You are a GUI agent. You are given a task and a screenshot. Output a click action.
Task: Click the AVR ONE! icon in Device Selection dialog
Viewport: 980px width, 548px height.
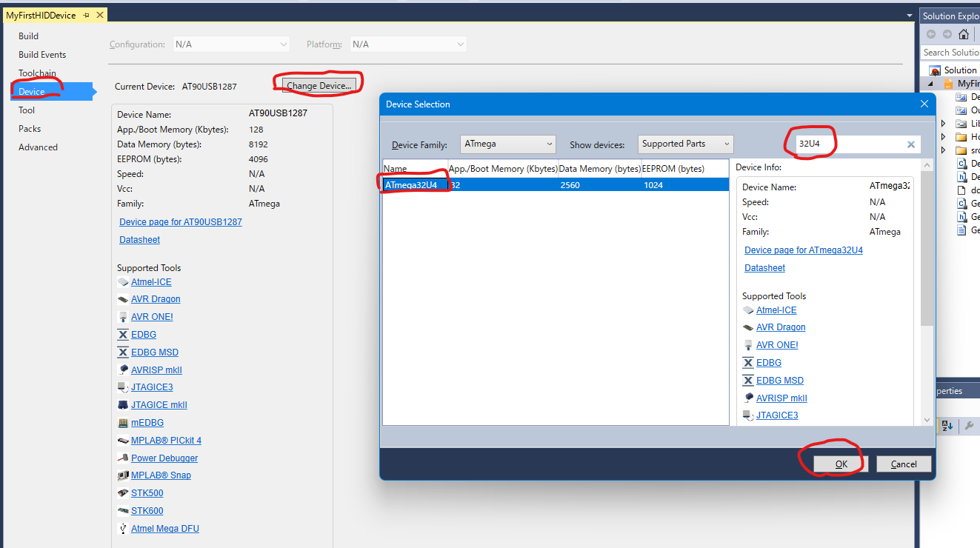tap(748, 345)
